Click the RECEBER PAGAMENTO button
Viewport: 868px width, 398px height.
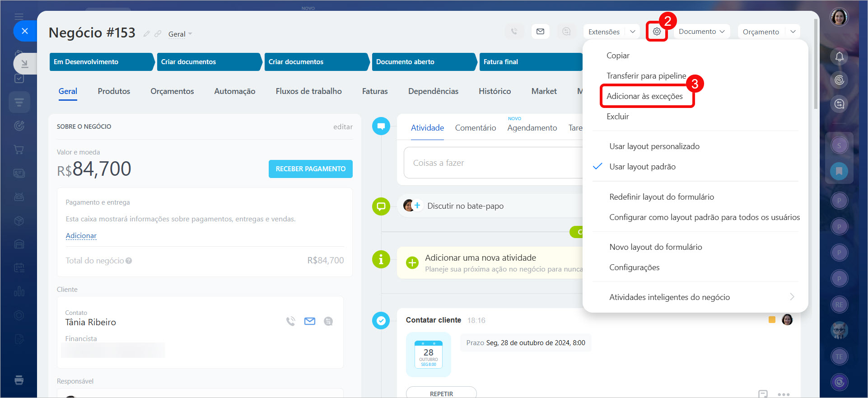[311, 169]
